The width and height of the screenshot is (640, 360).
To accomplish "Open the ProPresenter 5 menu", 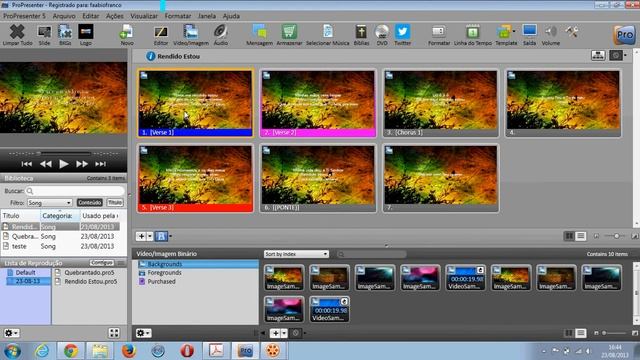I will pos(24,16).
